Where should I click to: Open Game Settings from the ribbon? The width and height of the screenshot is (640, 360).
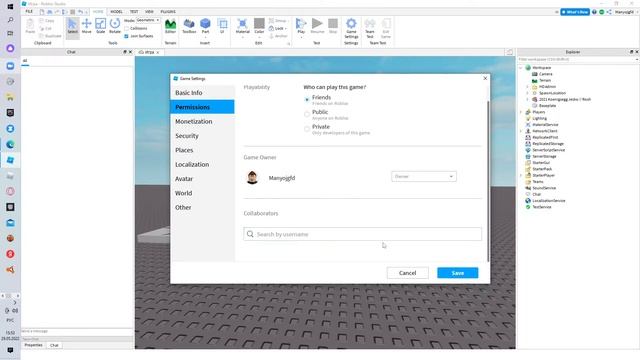pos(351,28)
